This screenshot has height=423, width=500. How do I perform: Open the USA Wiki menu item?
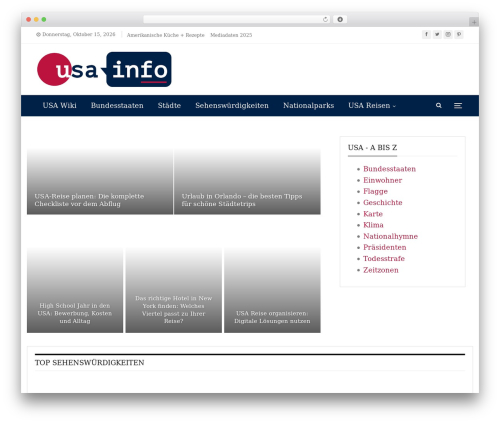point(59,105)
